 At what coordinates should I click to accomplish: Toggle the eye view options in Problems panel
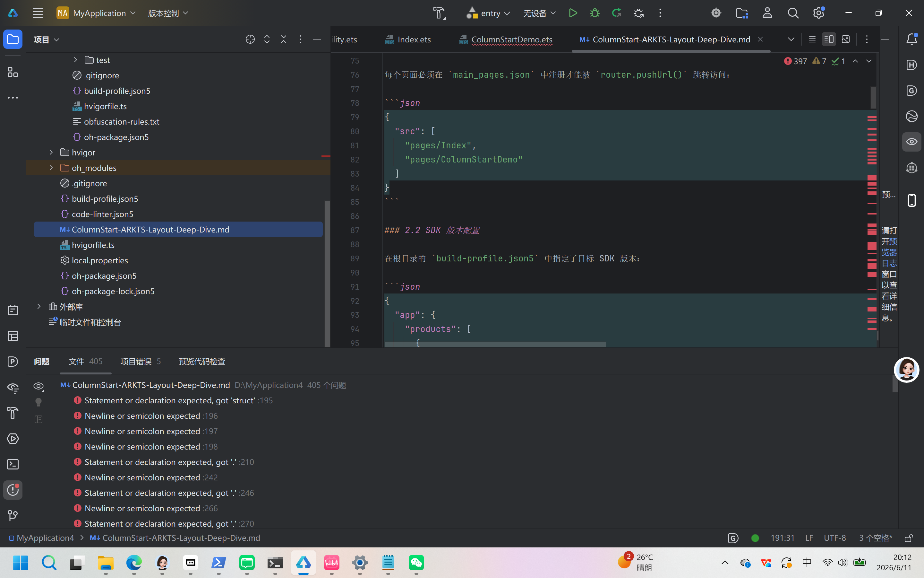(38, 386)
